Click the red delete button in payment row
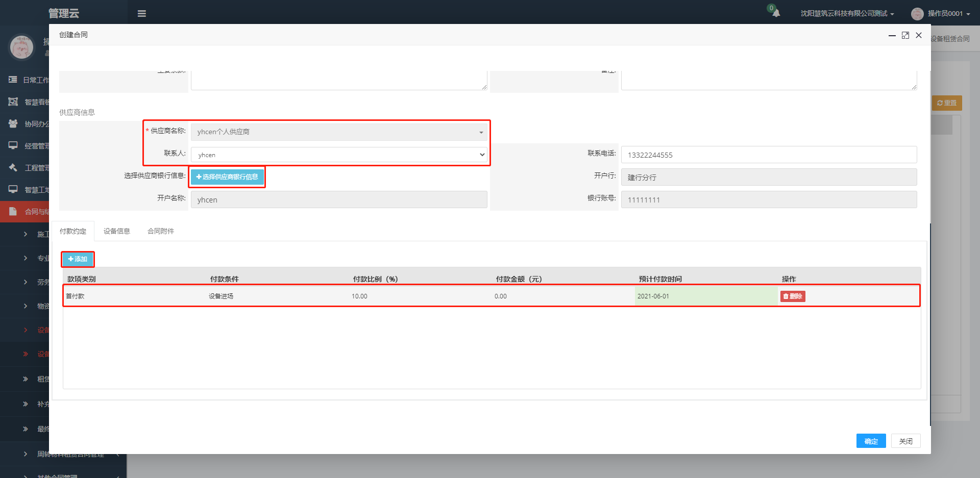 click(x=793, y=296)
